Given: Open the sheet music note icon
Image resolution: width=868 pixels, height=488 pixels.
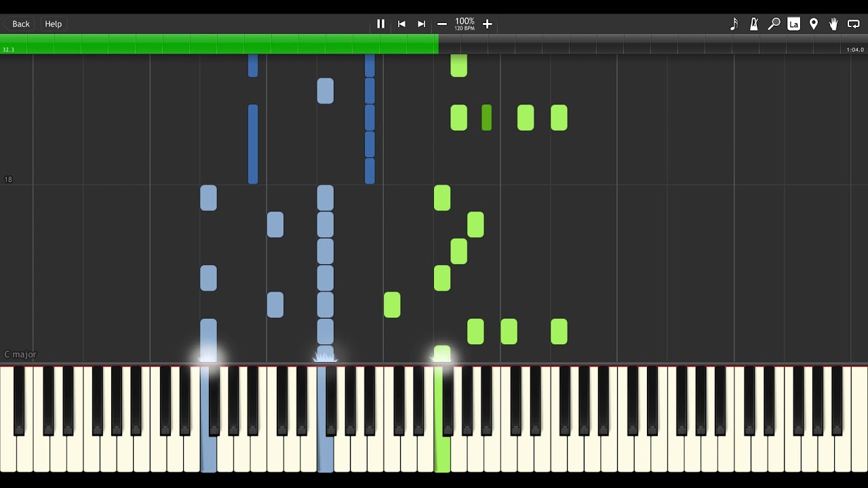Looking at the screenshot, I should [734, 24].
